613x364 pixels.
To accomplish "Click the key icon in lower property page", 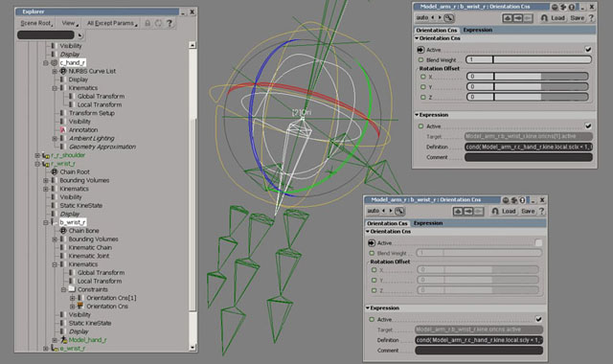I will [x=399, y=211].
